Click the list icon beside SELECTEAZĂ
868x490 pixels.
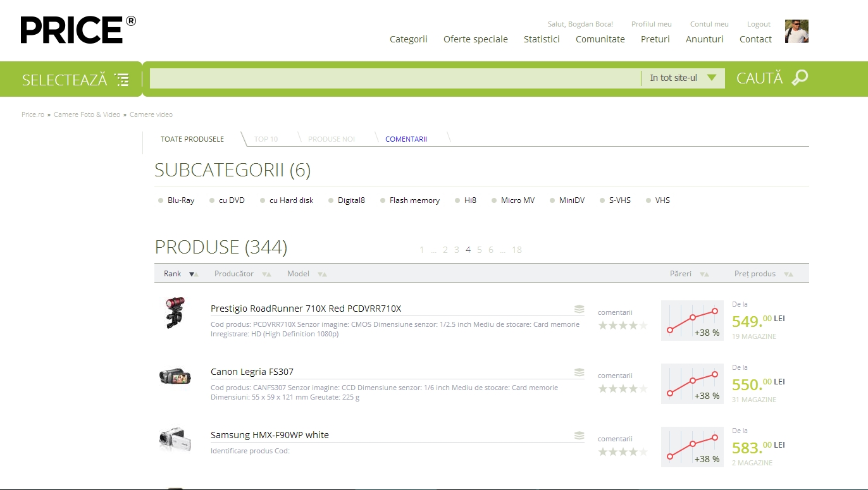[121, 80]
